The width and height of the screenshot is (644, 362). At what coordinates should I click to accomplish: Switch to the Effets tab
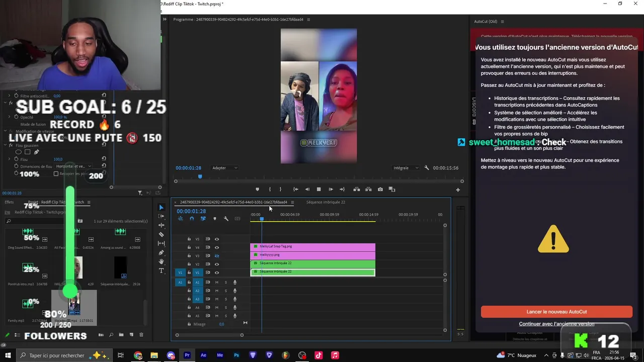[x=9, y=202]
